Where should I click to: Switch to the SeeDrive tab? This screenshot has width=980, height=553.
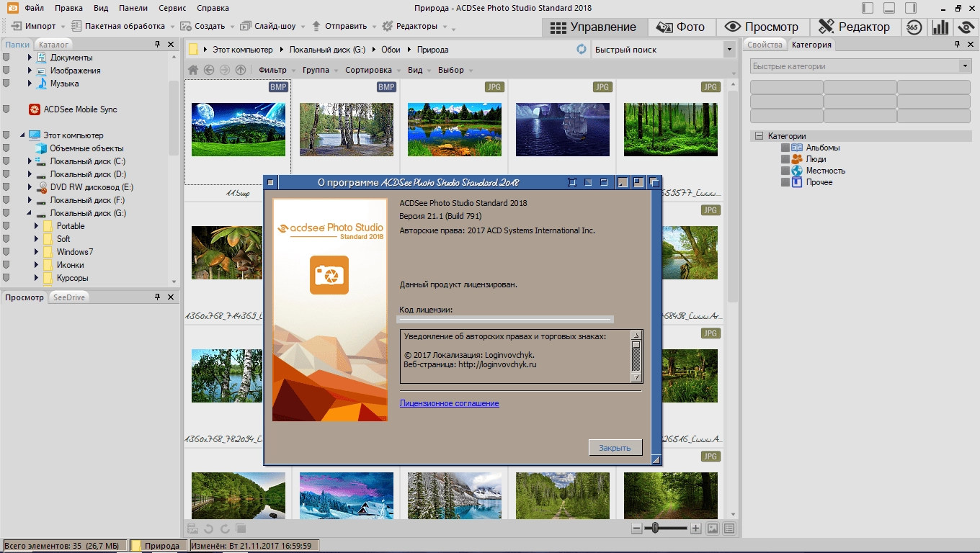click(x=69, y=297)
